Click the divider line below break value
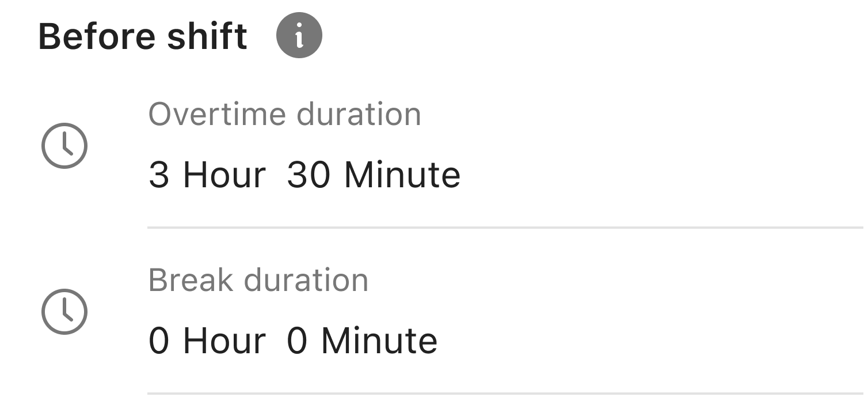 [505, 394]
